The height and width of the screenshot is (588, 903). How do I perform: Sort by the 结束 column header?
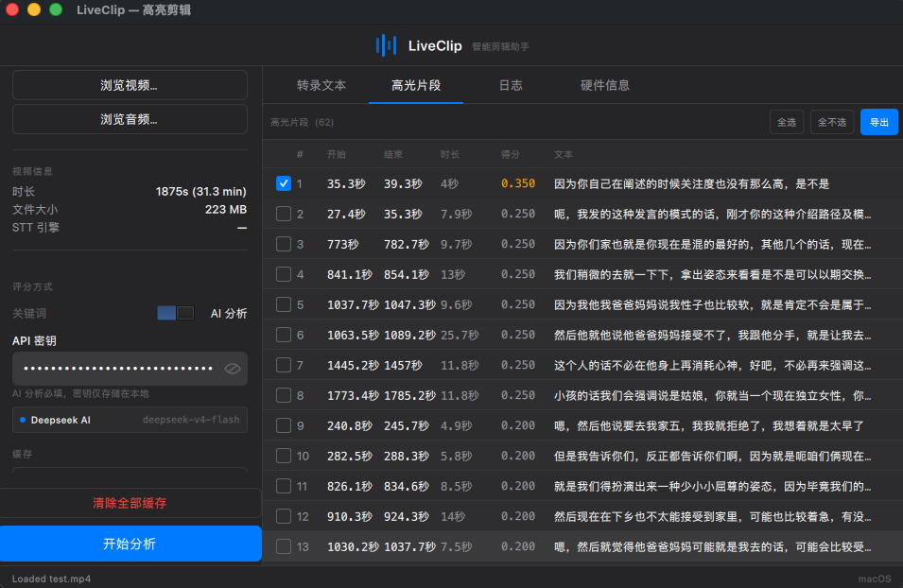click(393, 154)
